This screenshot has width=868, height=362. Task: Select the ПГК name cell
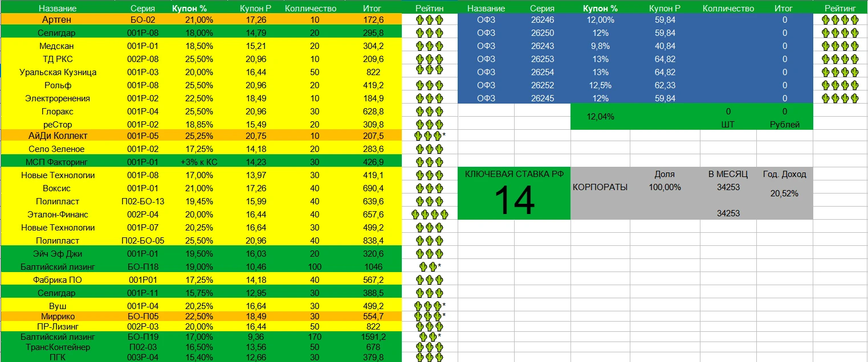point(57,357)
